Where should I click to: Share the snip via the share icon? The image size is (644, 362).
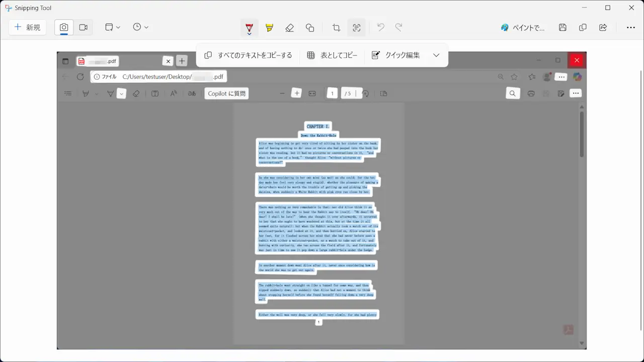click(603, 28)
